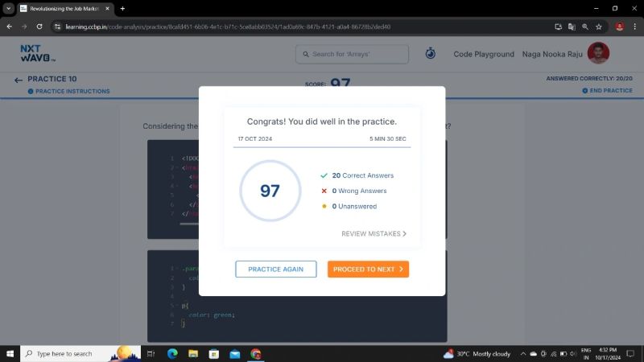Click the 97 score circle

[x=270, y=191]
